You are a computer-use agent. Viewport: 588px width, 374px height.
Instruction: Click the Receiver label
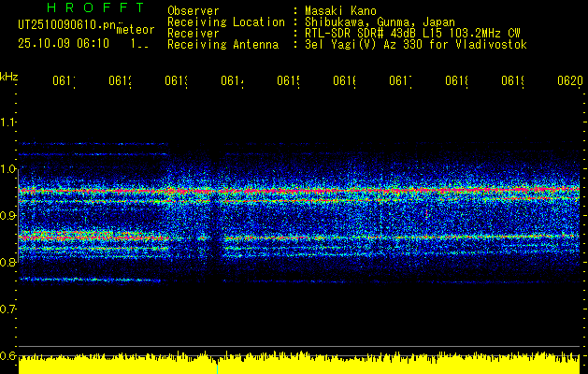pos(194,34)
